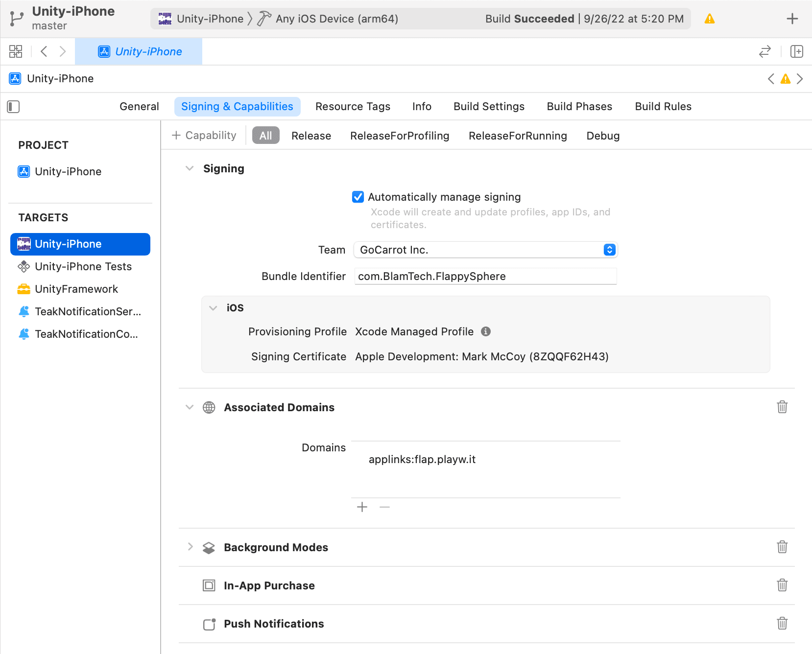Go back with the left navigation arrow
The height and width of the screenshot is (654, 812).
point(44,51)
